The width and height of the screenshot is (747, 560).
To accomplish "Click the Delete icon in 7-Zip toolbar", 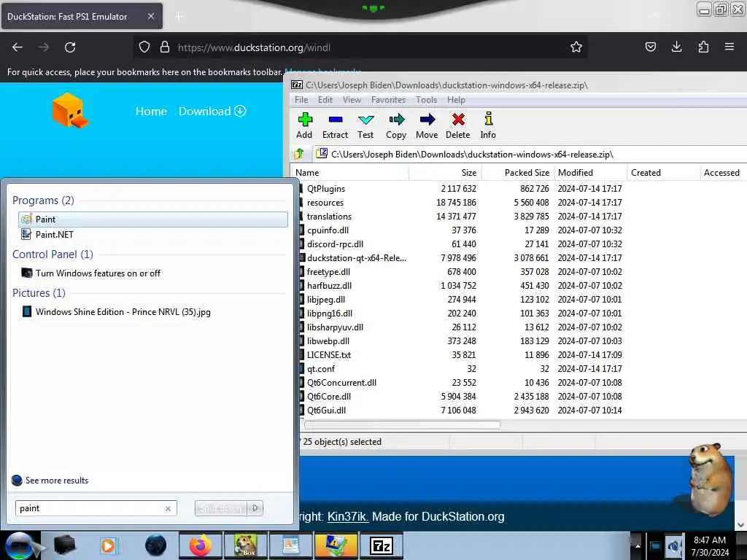I will pos(458,125).
